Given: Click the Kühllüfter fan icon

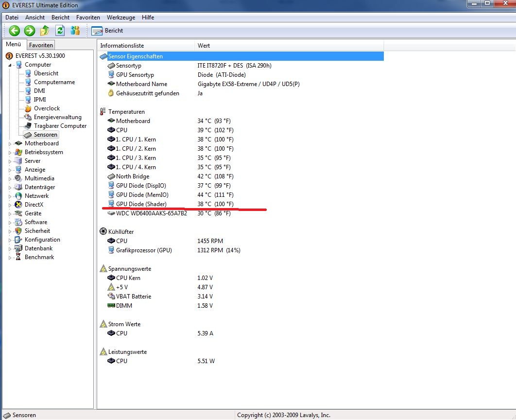Looking at the screenshot, I should [x=103, y=231].
